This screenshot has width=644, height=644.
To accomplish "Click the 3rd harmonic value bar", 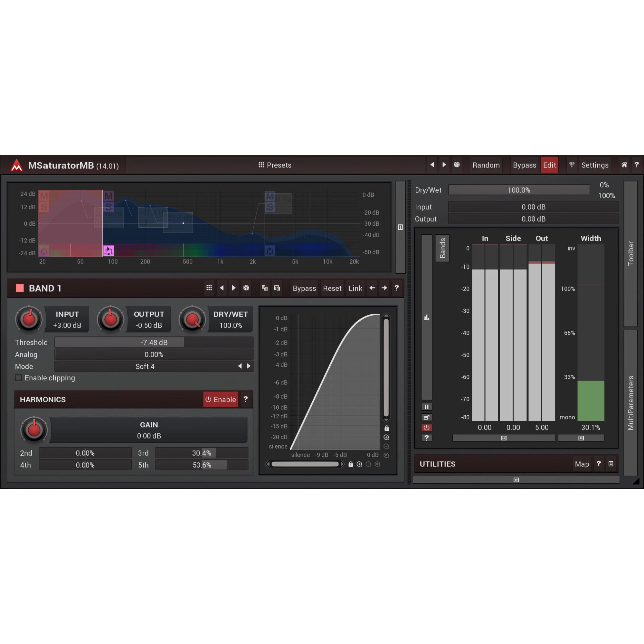I will tap(202, 453).
